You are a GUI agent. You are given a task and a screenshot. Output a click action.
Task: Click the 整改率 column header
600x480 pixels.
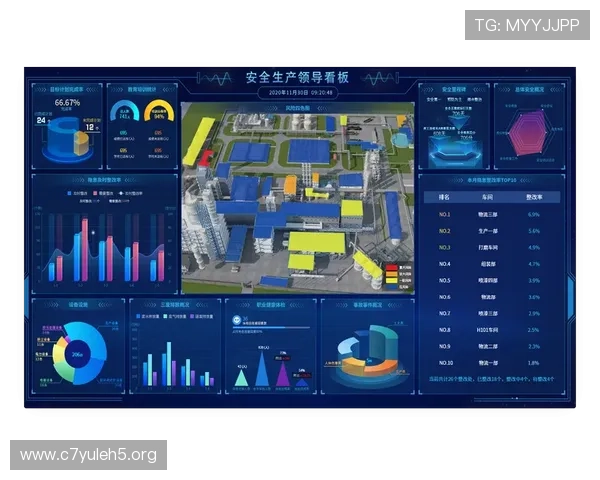point(533,197)
